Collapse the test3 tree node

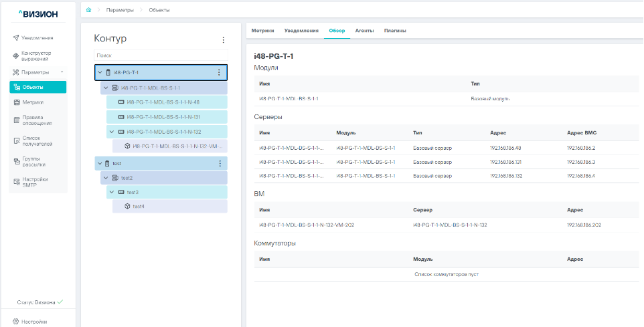[x=111, y=192]
